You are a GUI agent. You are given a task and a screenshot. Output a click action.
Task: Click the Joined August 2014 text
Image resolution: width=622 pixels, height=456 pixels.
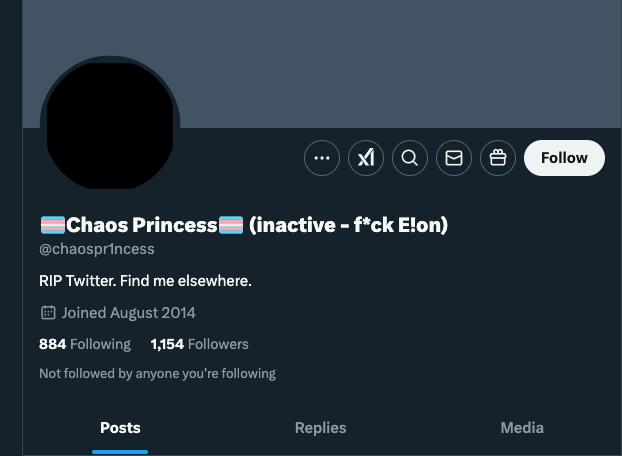coord(129,313)
